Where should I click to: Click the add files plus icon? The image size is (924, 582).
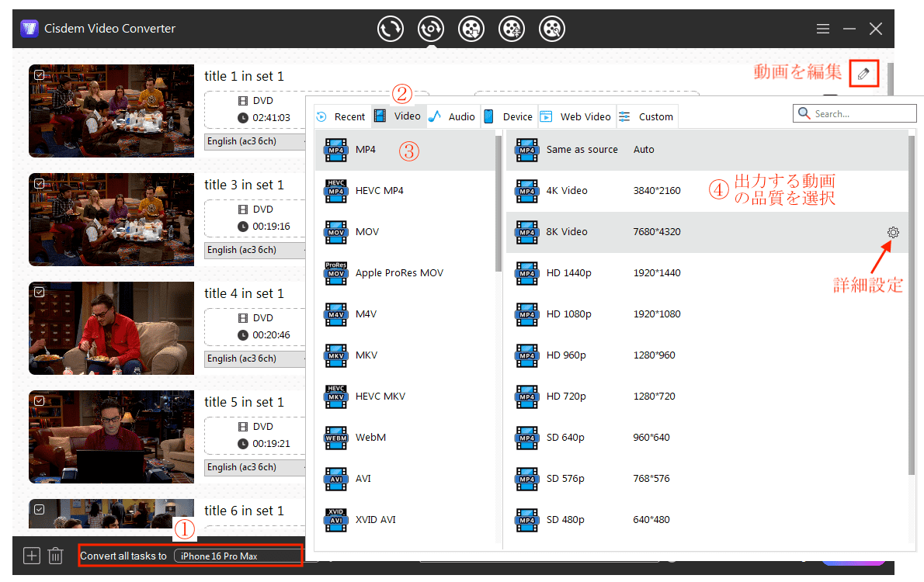pos(31,556)
